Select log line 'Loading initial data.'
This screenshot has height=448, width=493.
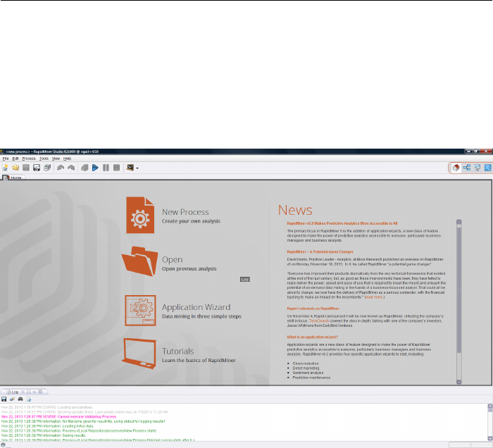click(47, 426)
